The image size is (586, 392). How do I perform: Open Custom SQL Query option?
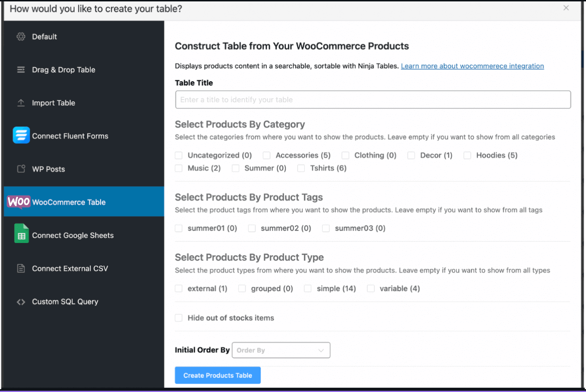[x=84, y=302]
